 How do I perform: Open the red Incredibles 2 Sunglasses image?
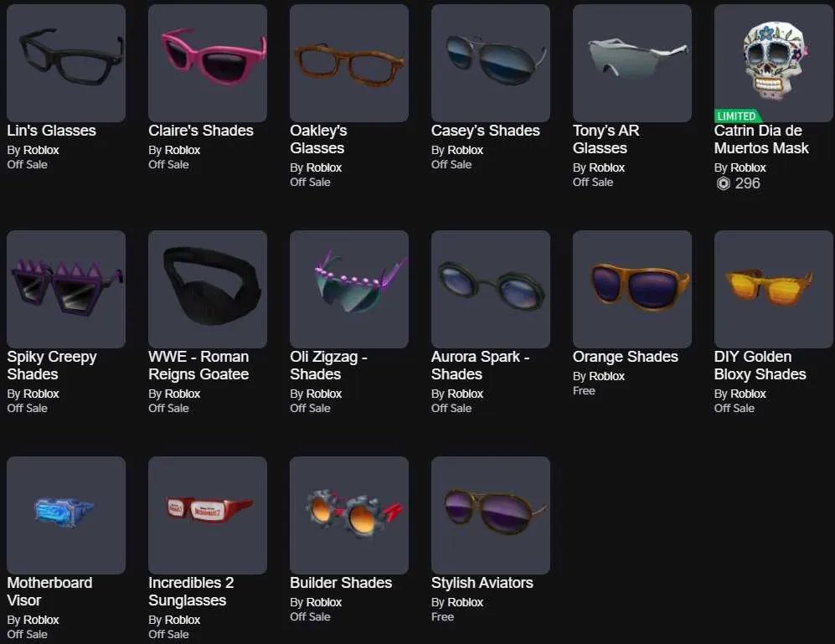pos(208,515)
